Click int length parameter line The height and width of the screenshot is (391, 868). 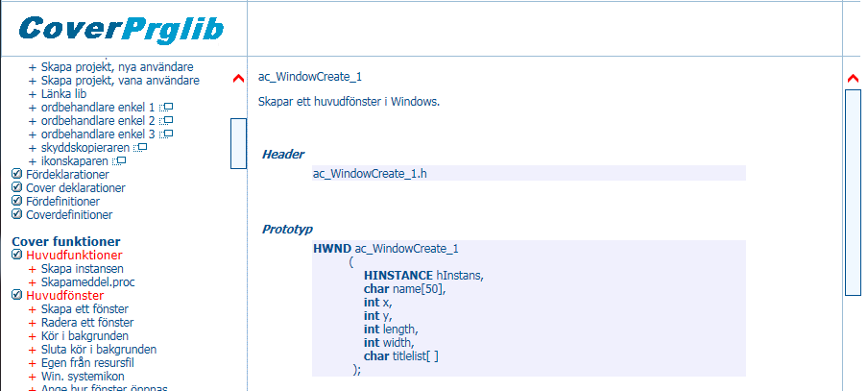tap(391, 330)
